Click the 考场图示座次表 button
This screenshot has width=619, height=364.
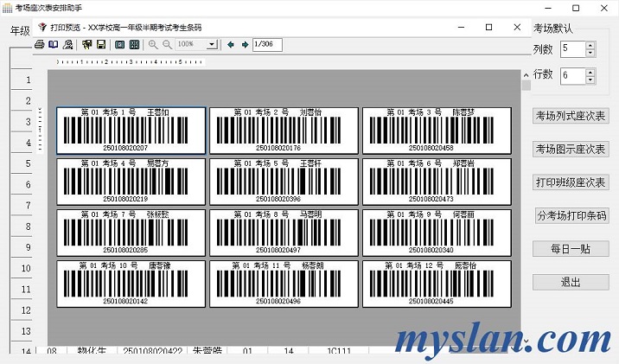(x=571, y=150)
